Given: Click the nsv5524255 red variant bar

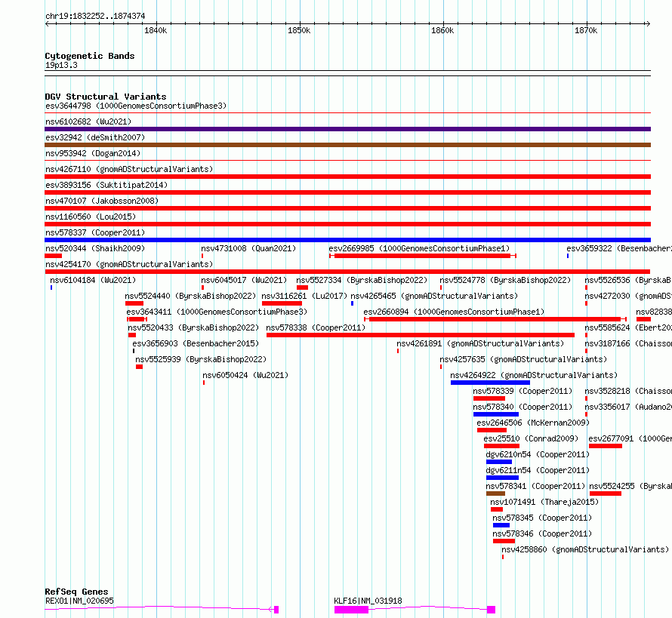Looking at the screenshot, I should [606, 493].
